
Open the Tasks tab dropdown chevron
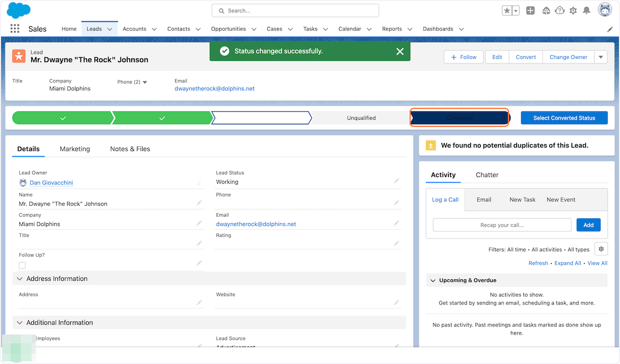point(326,29)
